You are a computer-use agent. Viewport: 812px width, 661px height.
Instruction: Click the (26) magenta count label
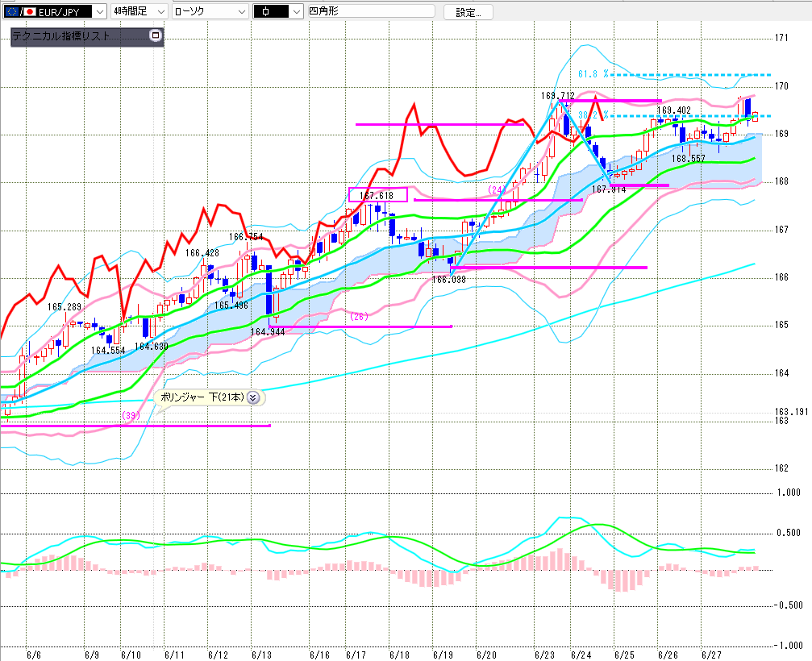point(359,316)
